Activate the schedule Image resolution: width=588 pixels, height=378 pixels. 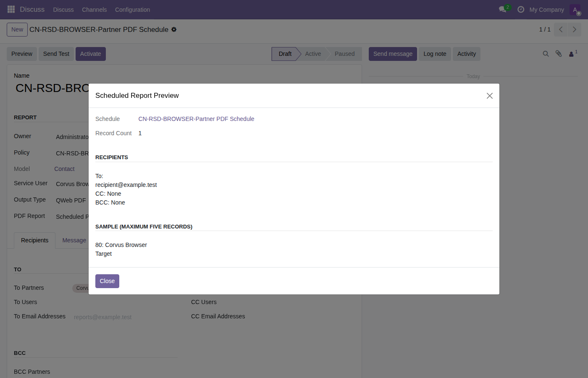(91, 54)
